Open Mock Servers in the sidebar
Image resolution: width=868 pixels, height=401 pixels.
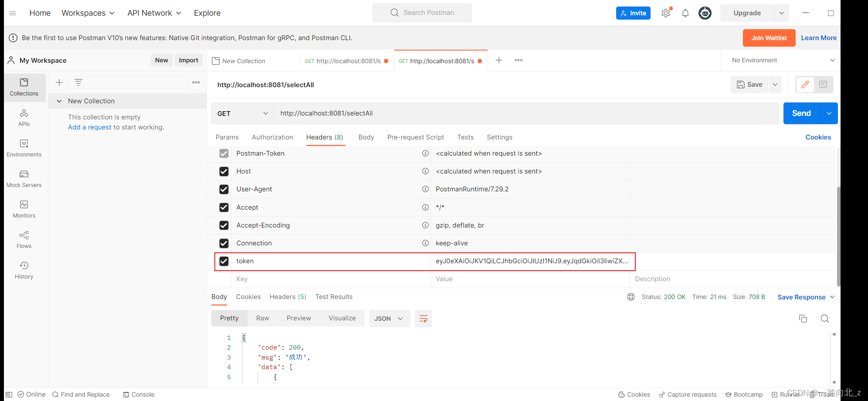coord(24,179)
